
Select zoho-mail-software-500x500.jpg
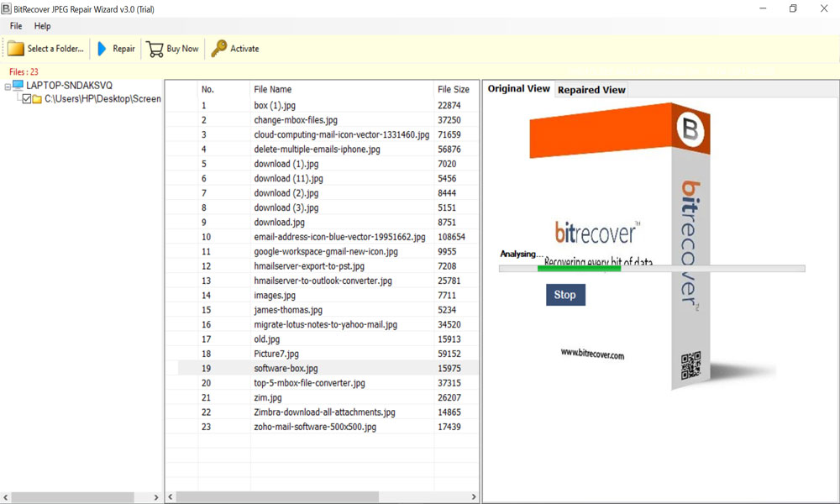click(315, 427)
